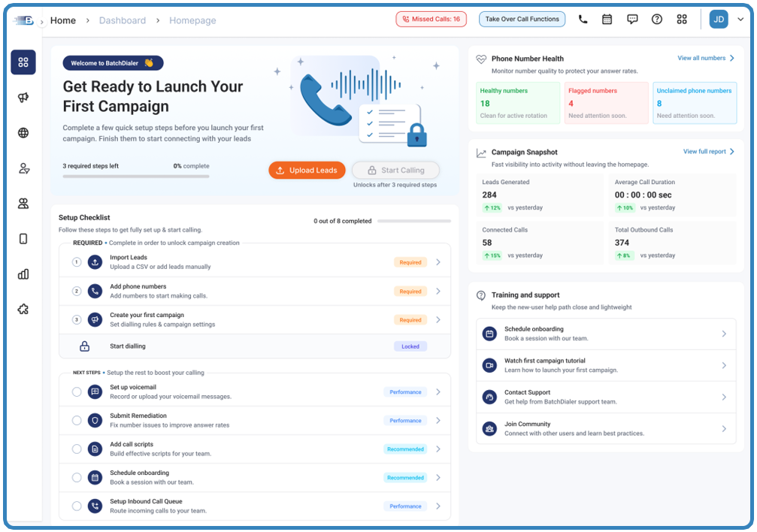This screenshot has height=532, width=757.
Task: Open the puzzle piece integrations sidebar icon
Action: (x=23, y=310)
